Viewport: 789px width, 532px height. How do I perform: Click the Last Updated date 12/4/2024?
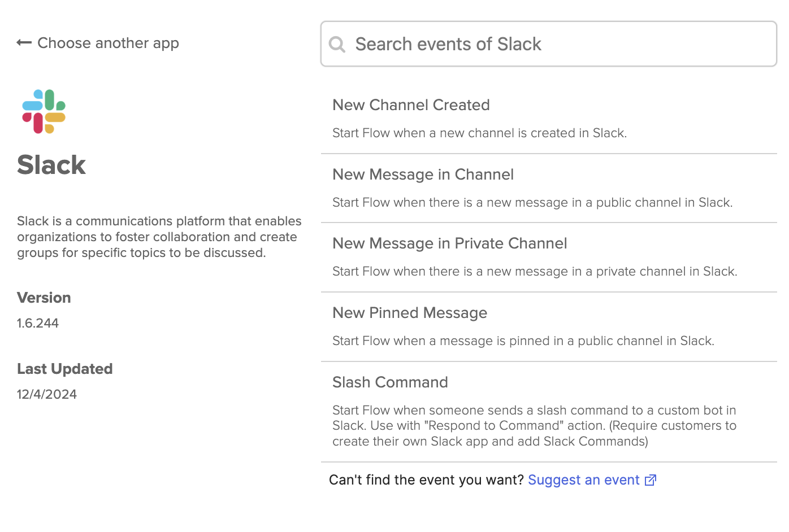coord(46,394)
